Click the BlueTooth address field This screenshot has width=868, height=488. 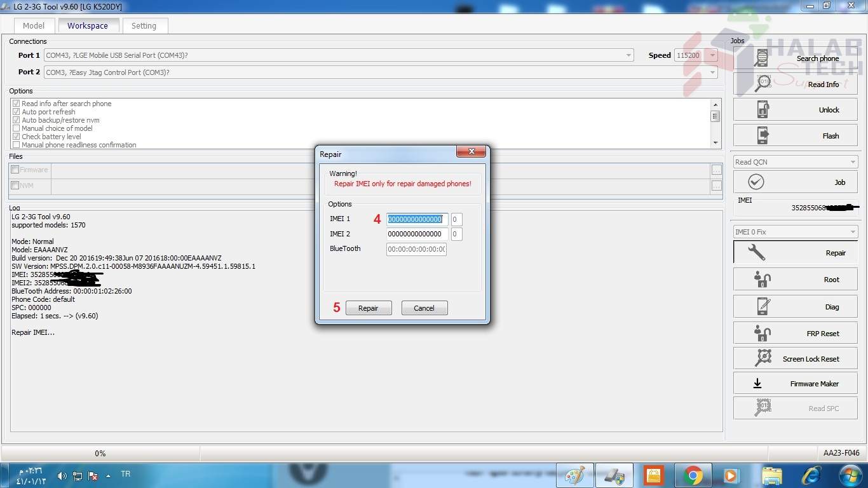(416, 249)
